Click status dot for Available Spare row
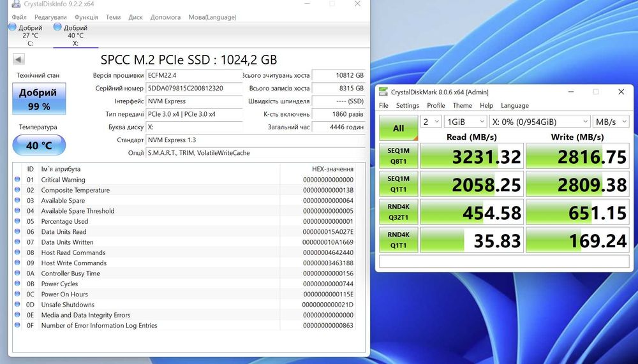The width and height of the screenshot is (638, 364). 17,200
